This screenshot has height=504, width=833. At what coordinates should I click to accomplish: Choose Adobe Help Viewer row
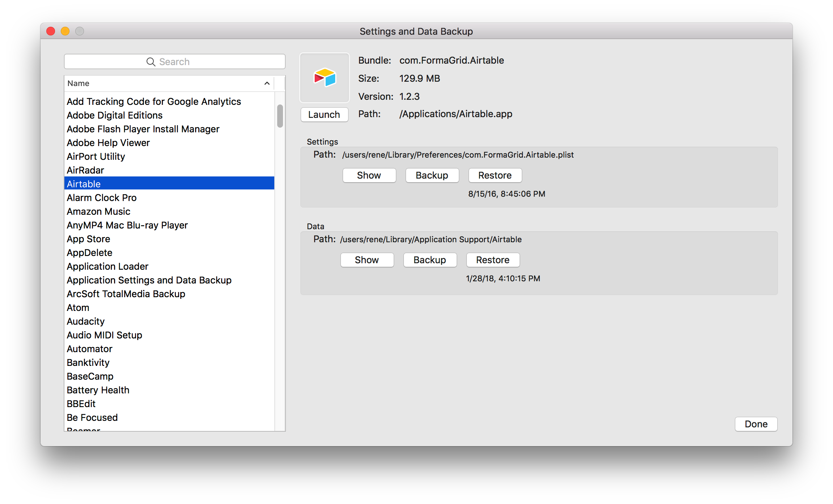pyautogui.click(x=169, y=143)
